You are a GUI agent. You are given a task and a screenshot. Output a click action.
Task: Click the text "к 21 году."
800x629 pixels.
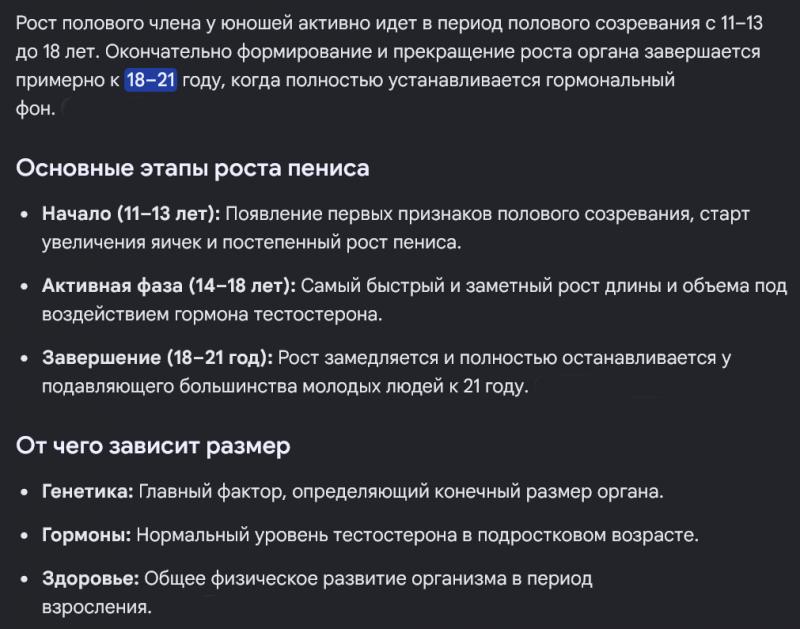tap(489, 386)
